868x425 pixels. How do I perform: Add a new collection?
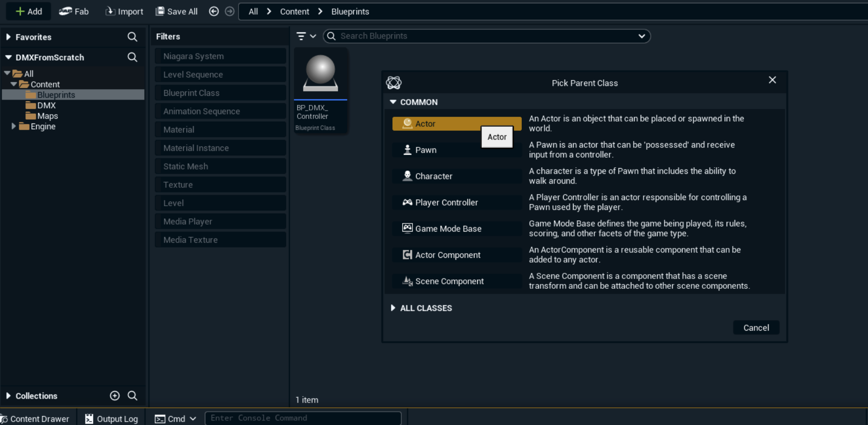[115, 396]
